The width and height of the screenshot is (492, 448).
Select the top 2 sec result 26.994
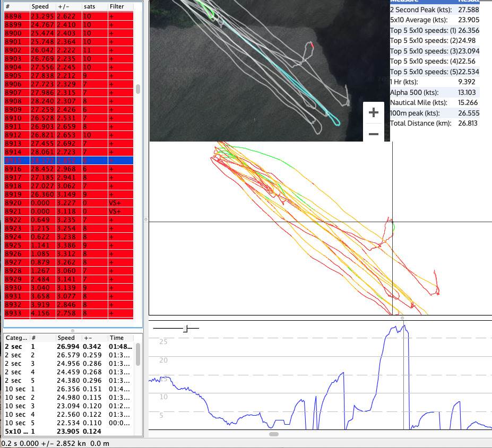tap(68, 346)
